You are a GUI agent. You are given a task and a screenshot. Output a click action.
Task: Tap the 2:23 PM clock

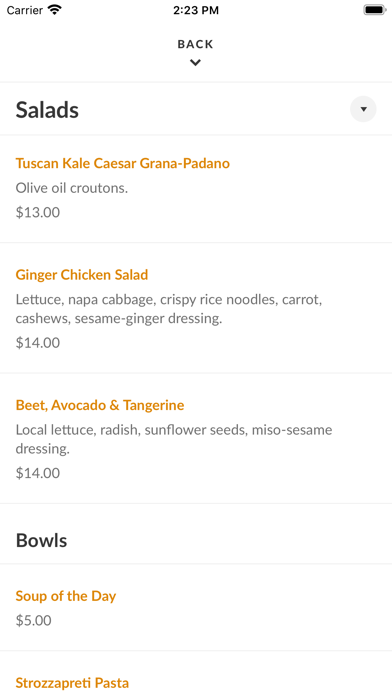(196, 10)
